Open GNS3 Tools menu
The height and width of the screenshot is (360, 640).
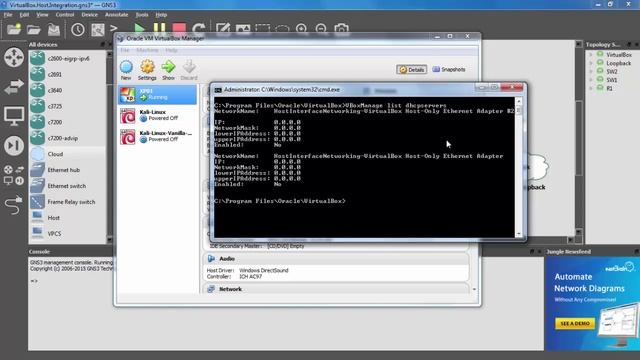click(x=142, y=15)
